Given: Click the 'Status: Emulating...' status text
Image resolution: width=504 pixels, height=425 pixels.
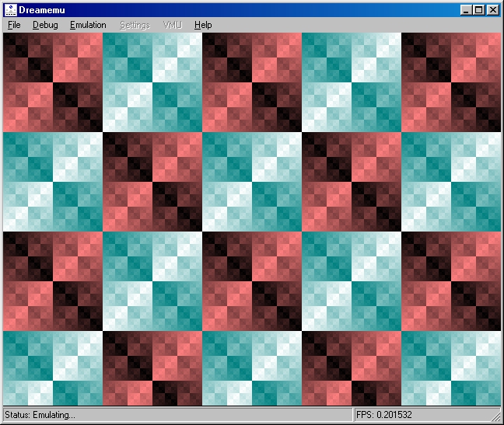Looking at the screenshot, I should (x=40, y=415).
